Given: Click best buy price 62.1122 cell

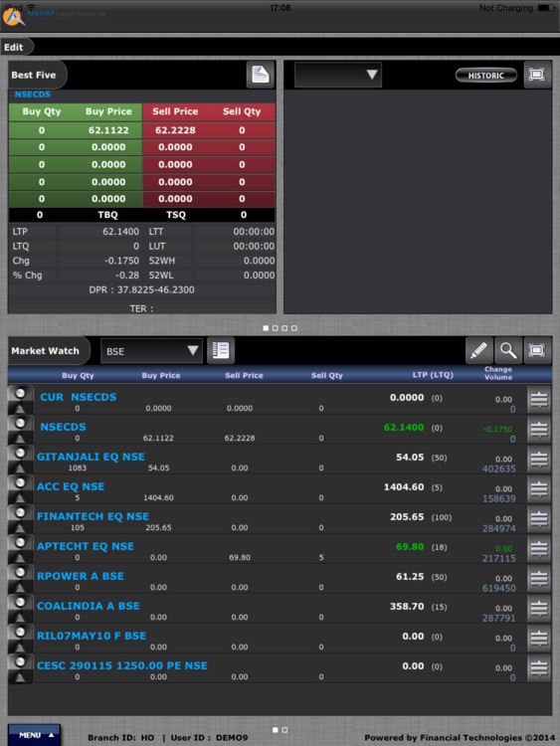Looking at the screenshot, I should tap(108, 130).
